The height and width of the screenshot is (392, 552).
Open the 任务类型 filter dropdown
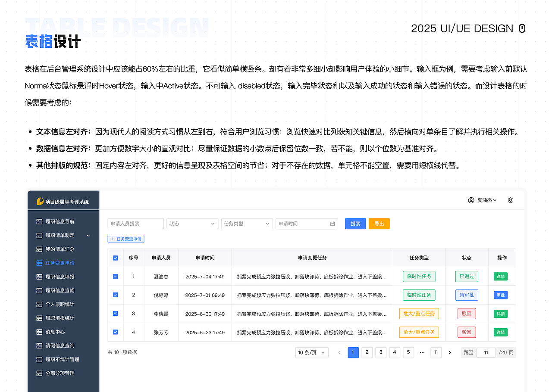point(247,224)
